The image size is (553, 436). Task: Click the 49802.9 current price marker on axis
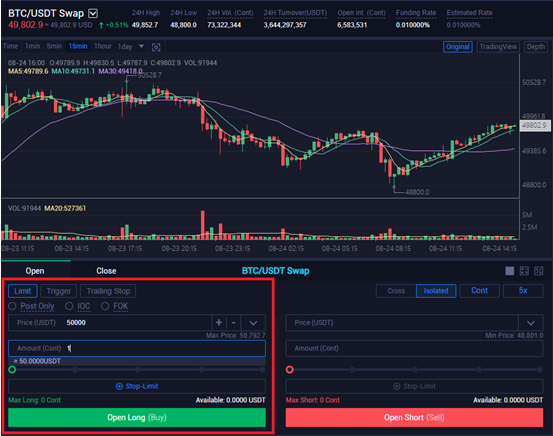pyautogui.click(x=535, y=126)
